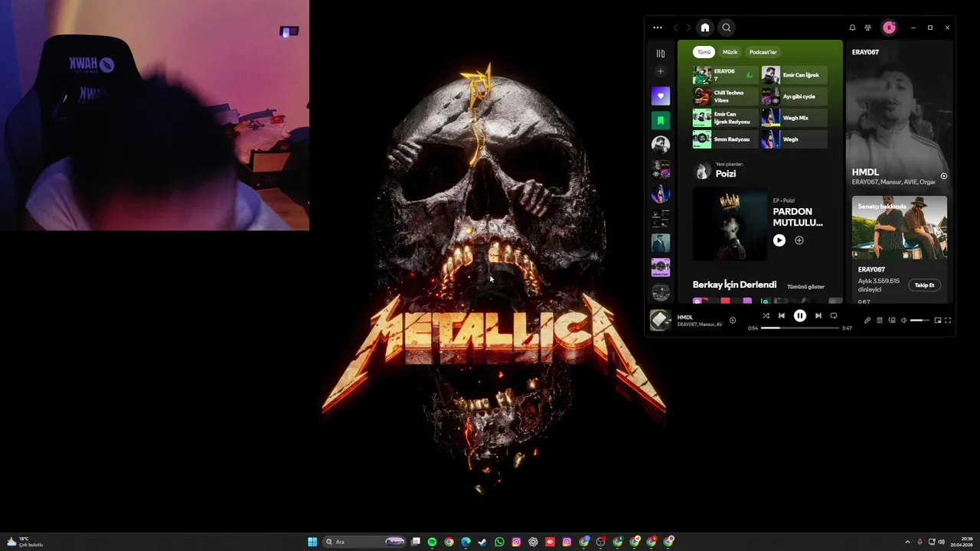980x551 pixels.
Task: Open Your Episodes bookmark tile
Action: 661,120
